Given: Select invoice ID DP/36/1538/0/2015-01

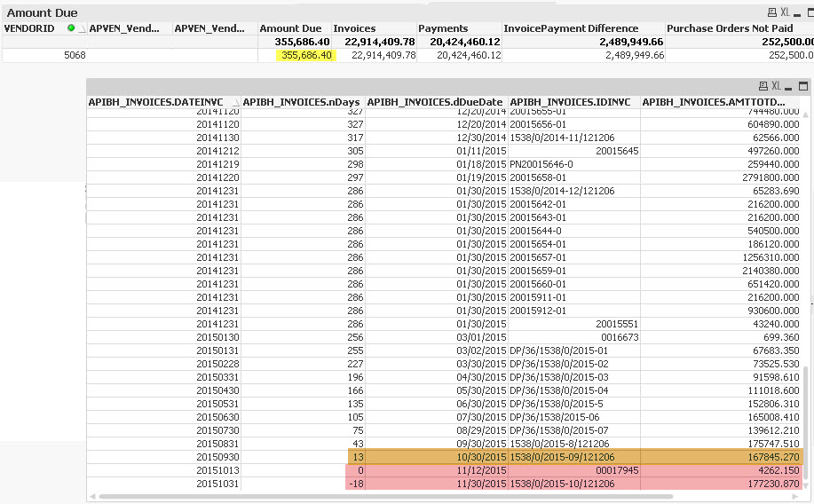Looking at the screenshot, I should (558, 350).
